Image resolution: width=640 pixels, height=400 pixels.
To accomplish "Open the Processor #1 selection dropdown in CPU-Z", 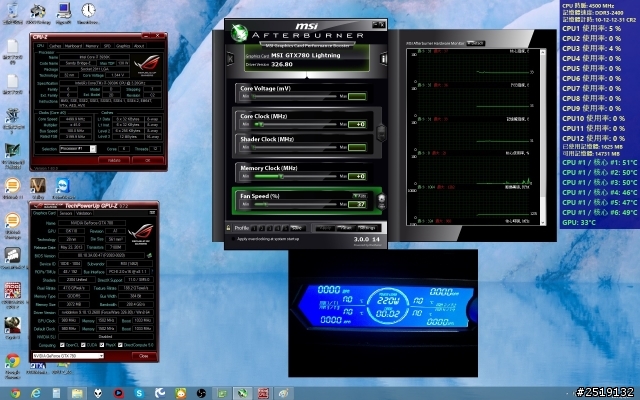I will [x=78, y=149].
